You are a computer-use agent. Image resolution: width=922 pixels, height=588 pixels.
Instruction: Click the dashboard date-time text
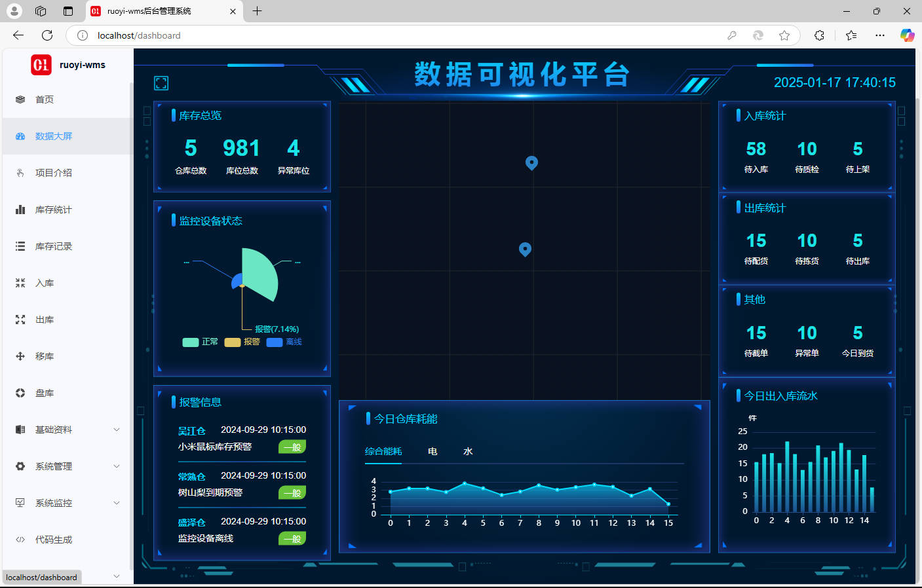(835, 83)
